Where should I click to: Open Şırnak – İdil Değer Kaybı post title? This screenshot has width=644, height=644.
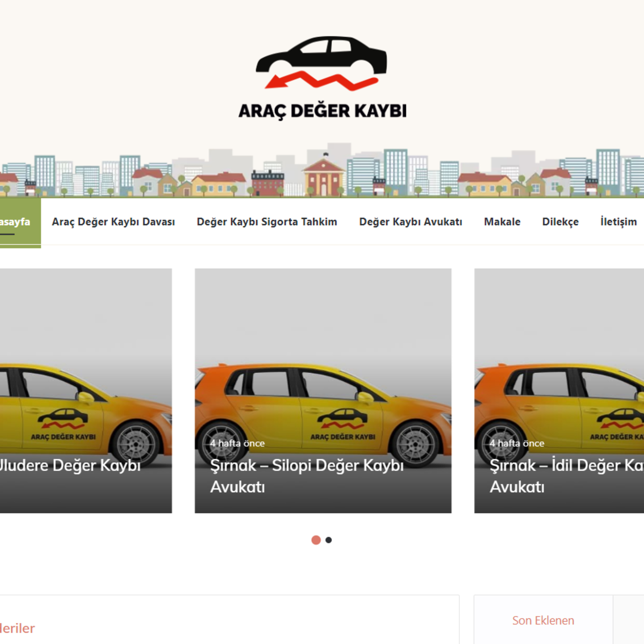tap(567, 476)
